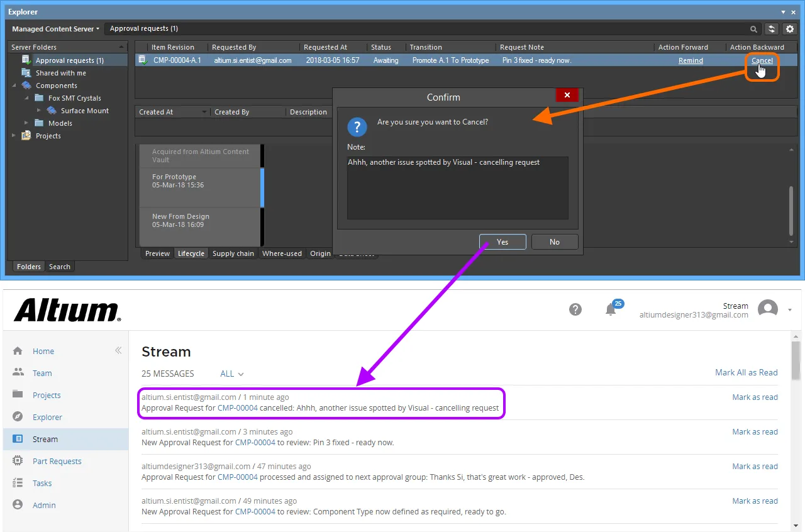Image resolution: width=805 pixels, height=532 pixels.
Task: Click the Projects folder icon in tree
Action: (26, 135)
